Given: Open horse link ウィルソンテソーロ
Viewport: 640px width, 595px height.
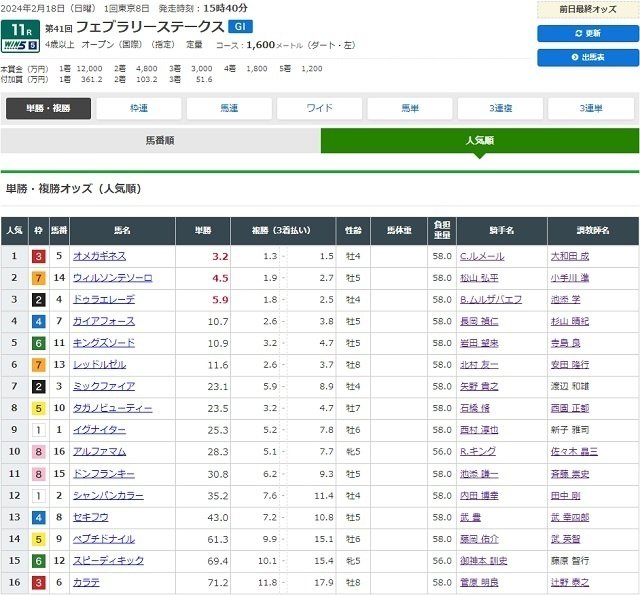Looking at the screenshot, I should point(113,278).
